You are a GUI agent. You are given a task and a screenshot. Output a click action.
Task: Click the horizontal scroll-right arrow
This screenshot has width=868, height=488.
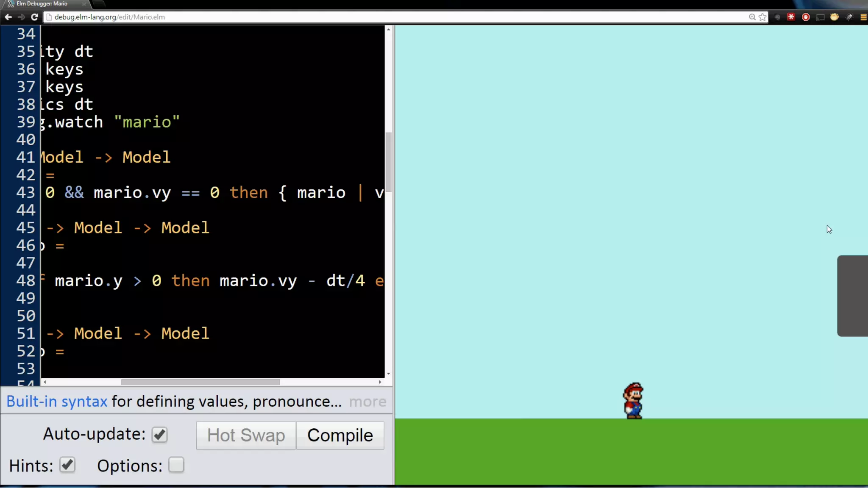(380, 382)
